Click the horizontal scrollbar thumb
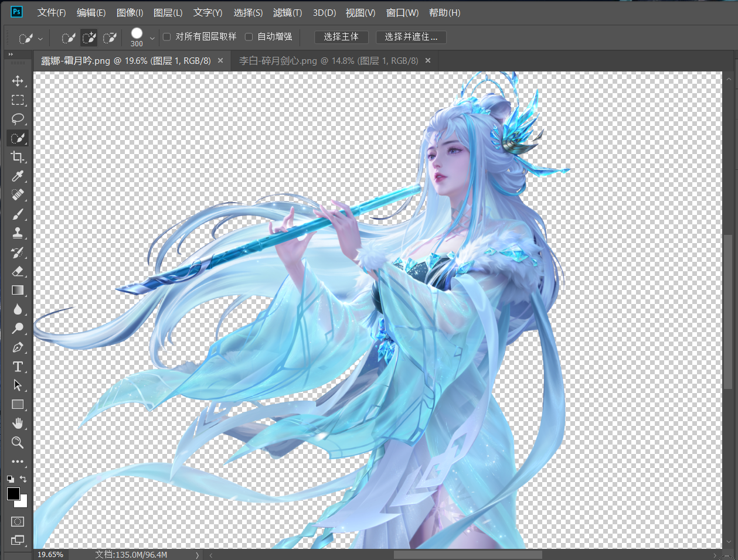Screen dimensions: 738x560 pyautogui.click(x=468, y=555)
